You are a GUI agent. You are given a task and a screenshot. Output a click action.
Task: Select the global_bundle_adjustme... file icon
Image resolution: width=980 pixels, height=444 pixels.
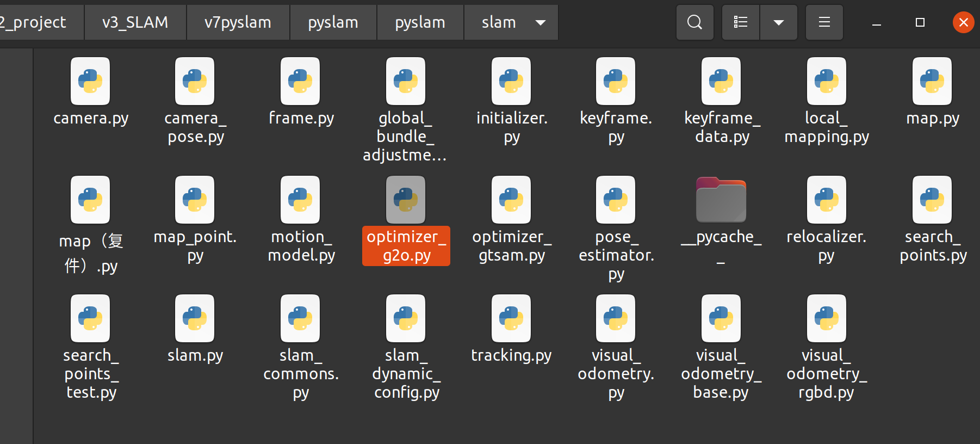click(x=406, y=81)
